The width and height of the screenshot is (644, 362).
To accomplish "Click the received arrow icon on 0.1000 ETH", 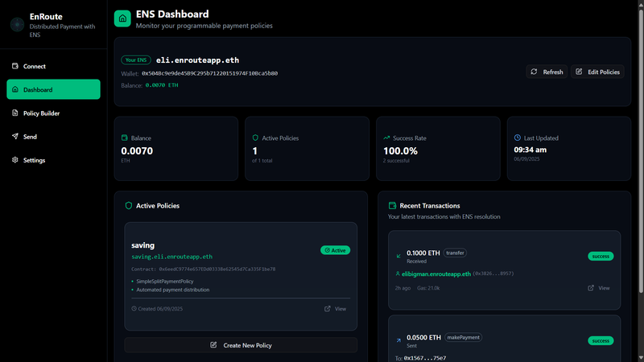I will (x=398, y=257).
